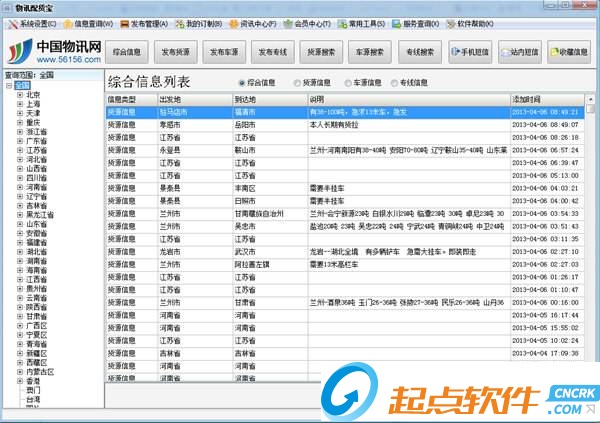Expand the 上海 tree node
The height and width of the screenshot is (423, 600).
[20, 104]
